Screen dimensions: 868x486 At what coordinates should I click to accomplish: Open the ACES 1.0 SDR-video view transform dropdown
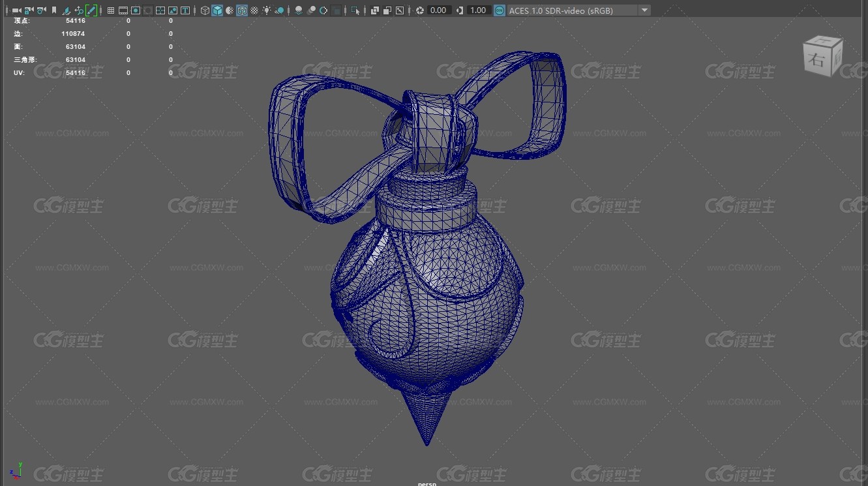(x=579, y=10)
